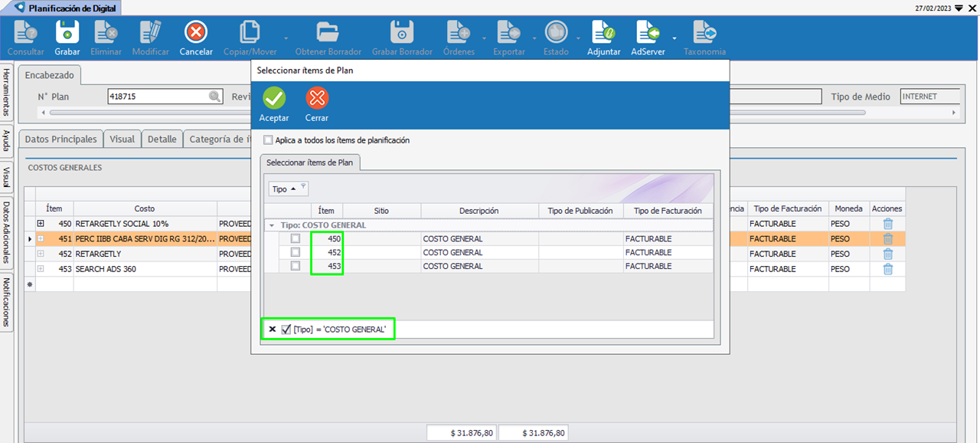Check the box for item 452
This screenshot has height=443, width=980.
(x=295, y=252)
